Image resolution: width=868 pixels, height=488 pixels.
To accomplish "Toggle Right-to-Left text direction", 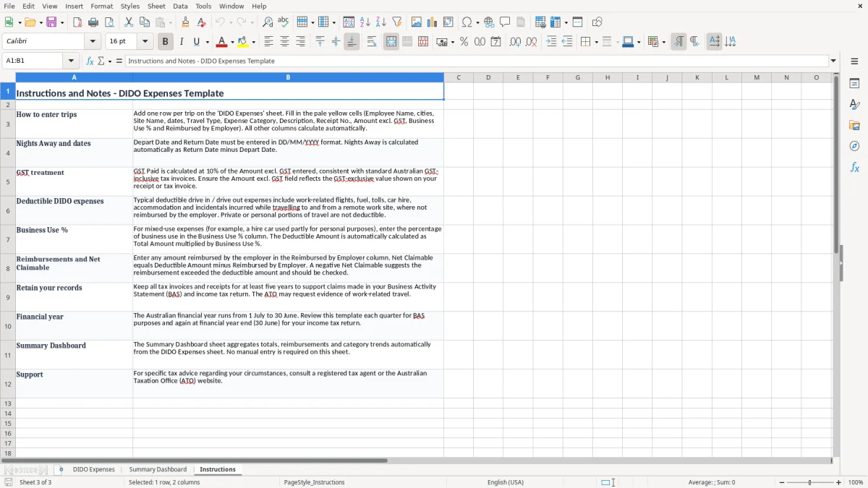I will tap(694, 42).
